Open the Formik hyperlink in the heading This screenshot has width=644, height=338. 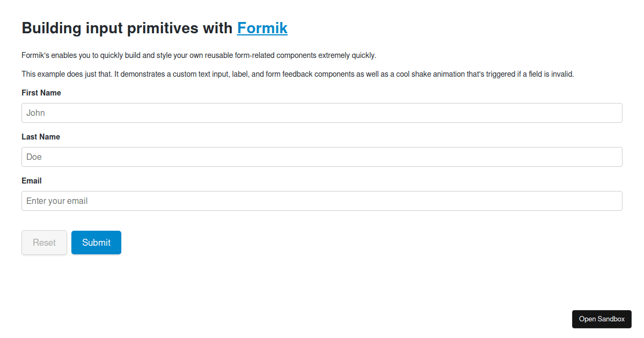(262, 28)
